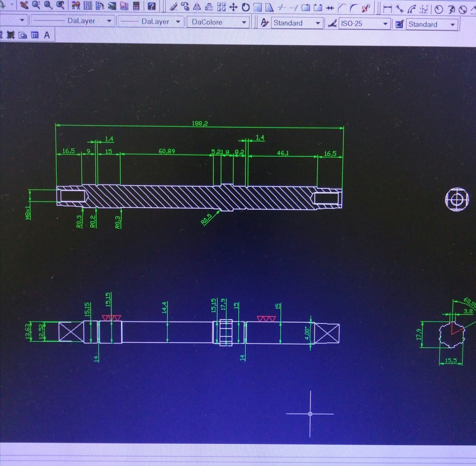
Task: Open the linetype DaLayer dropdown
Action: (x=73, y=21)
